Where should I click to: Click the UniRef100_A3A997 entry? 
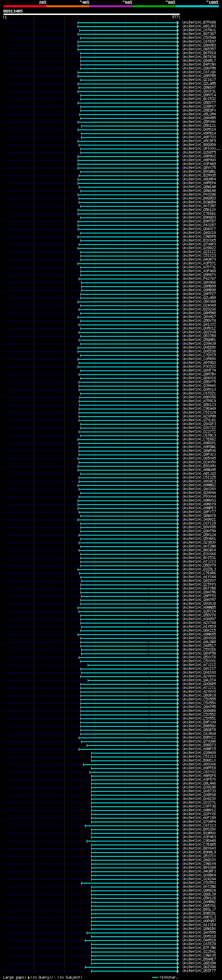point(199,618)
